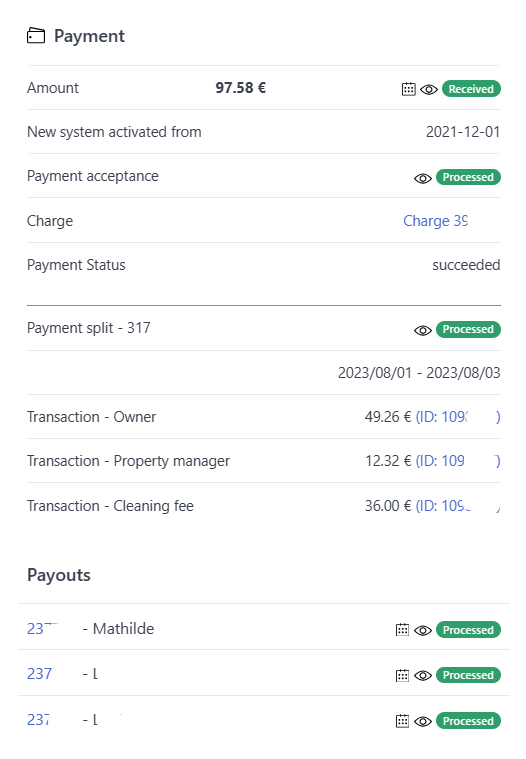This screenshot has width=526, height=759.
Task: Click the eye icon next to Received badge
Action: coord(429,90)
